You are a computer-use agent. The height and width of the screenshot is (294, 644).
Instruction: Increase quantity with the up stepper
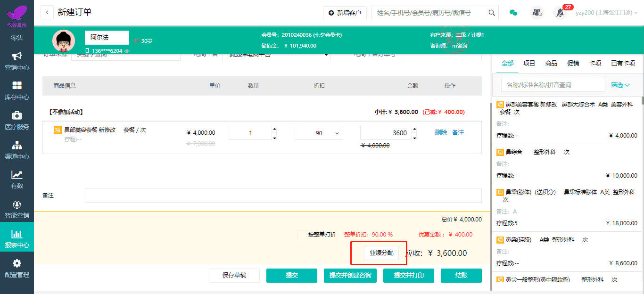tap(274, 129)
